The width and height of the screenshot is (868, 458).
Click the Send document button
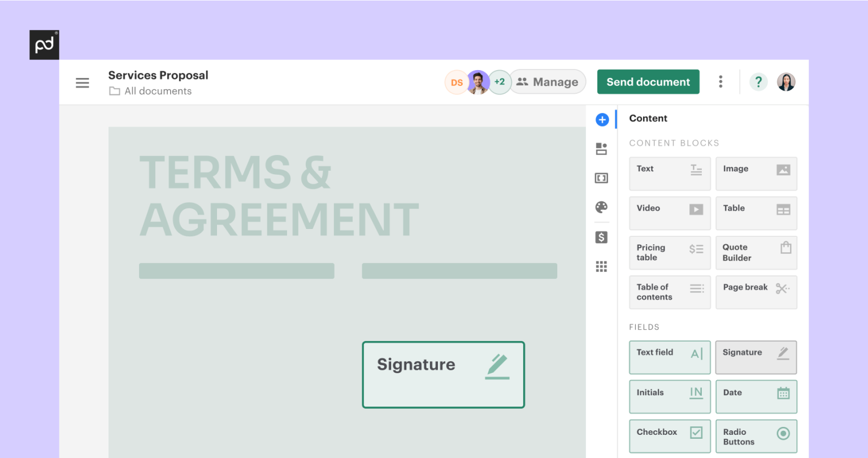(648, 81)
